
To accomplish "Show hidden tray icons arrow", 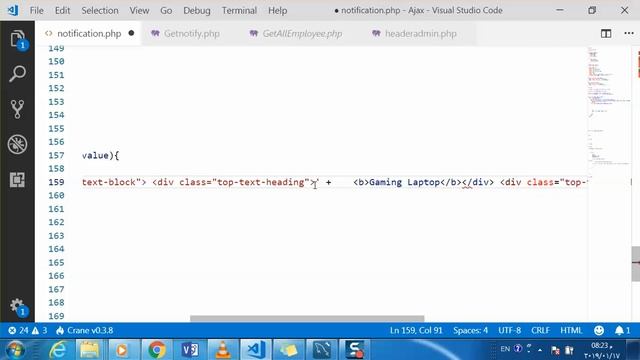I will click(540, 350).
